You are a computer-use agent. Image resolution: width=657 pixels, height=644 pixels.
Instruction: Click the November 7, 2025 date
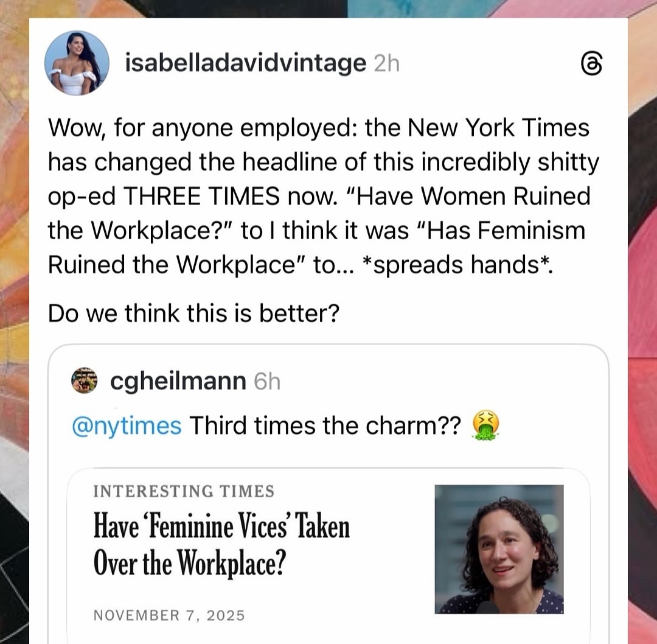pos(169,615)
